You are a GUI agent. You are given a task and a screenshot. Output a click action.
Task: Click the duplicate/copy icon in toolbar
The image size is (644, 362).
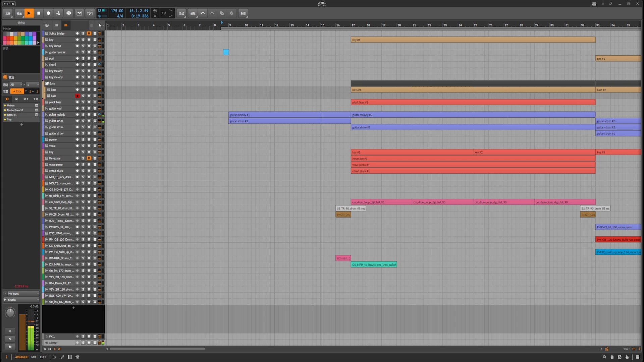[x=222, y=13]
